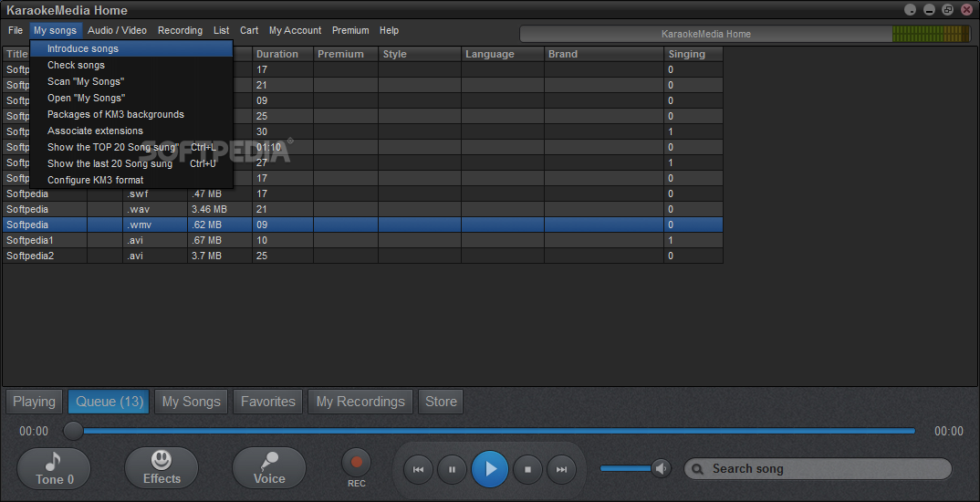This screenshot has width=980, height=502.
Task: Adjust the volume slider bar
Action: coord(626,467)
